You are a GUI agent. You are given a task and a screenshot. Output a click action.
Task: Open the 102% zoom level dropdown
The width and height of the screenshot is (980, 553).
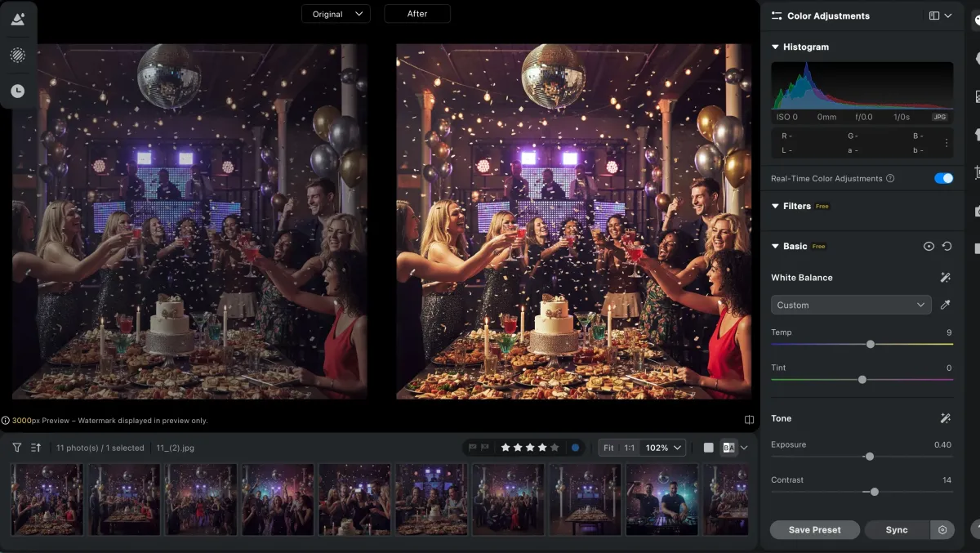tap(662, 448)
